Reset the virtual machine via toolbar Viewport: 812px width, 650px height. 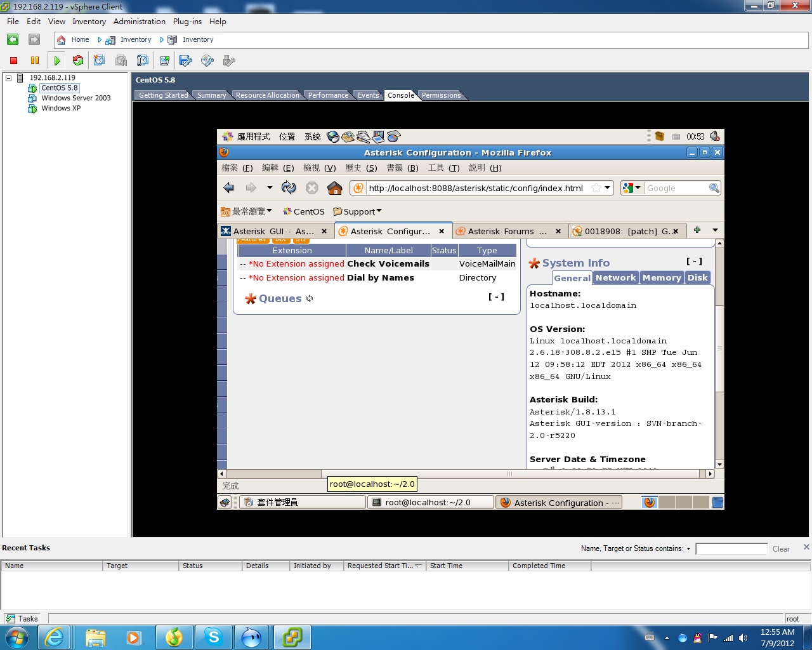(78, 60)
